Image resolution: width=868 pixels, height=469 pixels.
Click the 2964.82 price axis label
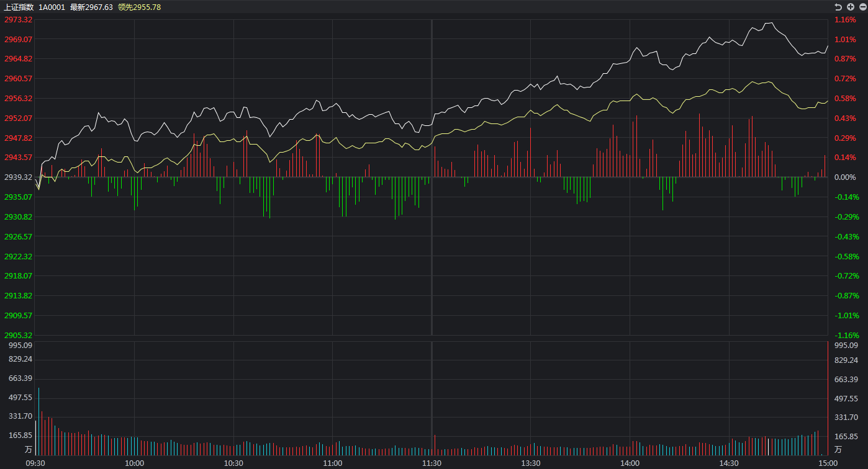tap(19, 59)
